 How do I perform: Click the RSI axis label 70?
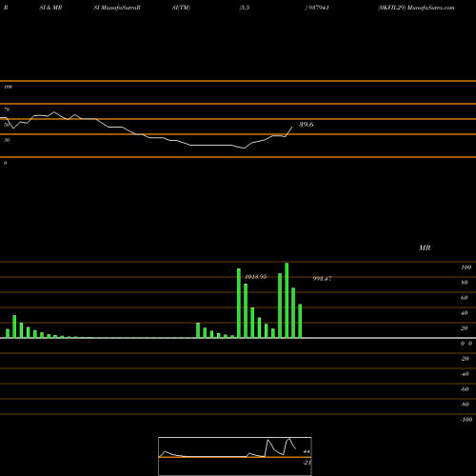pos(7,109)
